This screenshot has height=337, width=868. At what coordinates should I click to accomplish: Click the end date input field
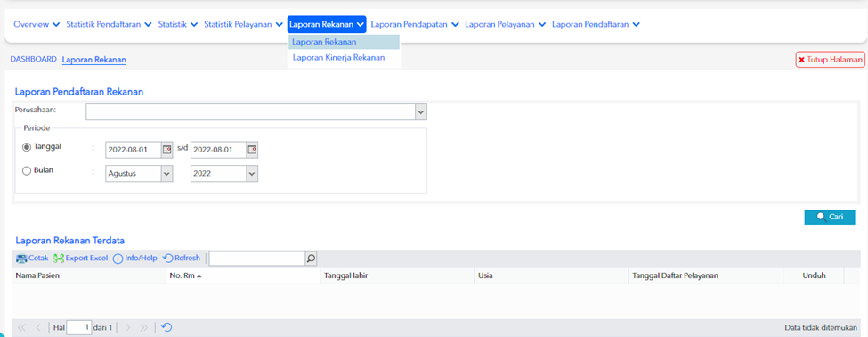[219, 150]
